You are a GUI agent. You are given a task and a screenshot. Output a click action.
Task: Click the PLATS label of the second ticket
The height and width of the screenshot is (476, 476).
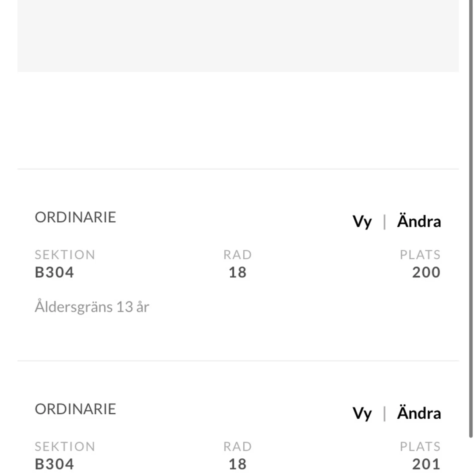pyautogui.click(x=420, y=446)
